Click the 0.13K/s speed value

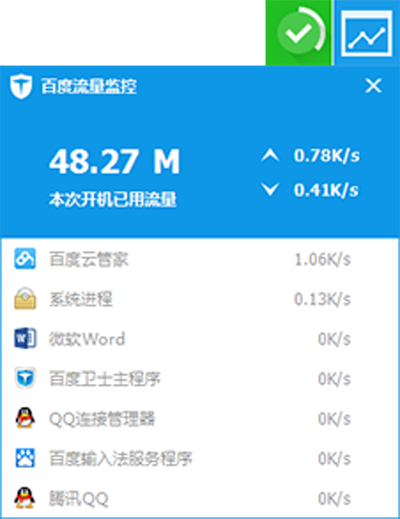322,299
